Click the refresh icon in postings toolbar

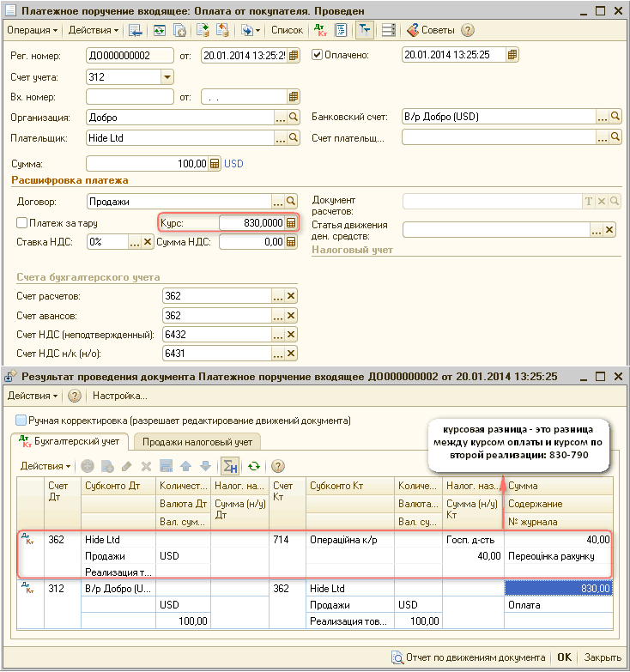(253, 466)
